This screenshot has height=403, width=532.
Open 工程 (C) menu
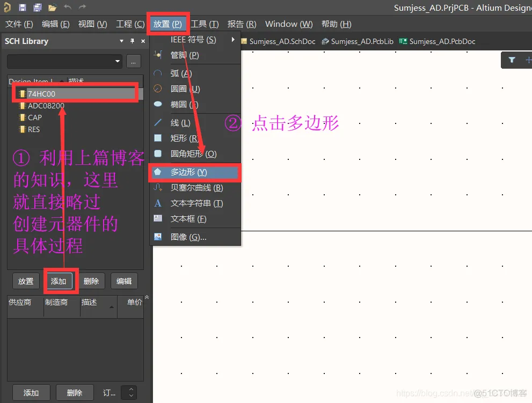click(x=130, y=24)
